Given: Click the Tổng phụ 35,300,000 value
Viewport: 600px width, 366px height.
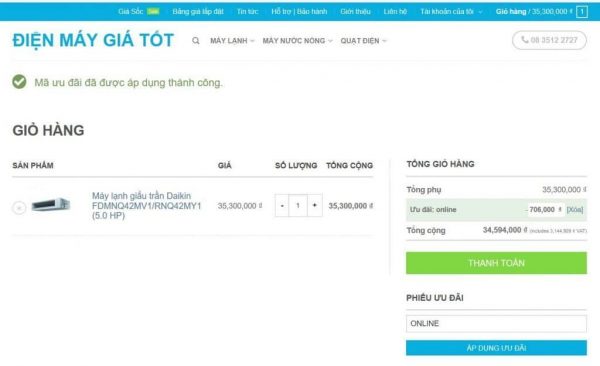Looking at the screenshot, I should (564, 190).
